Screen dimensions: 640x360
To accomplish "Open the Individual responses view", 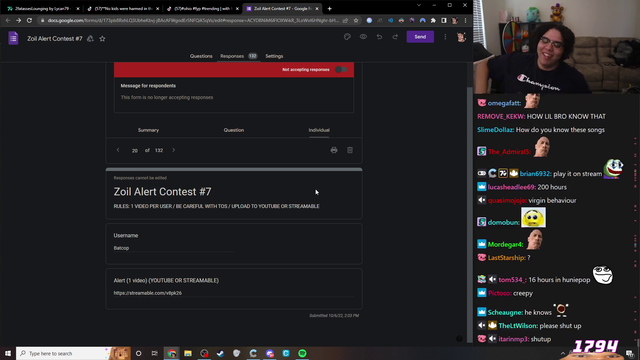I will [319, 130].
